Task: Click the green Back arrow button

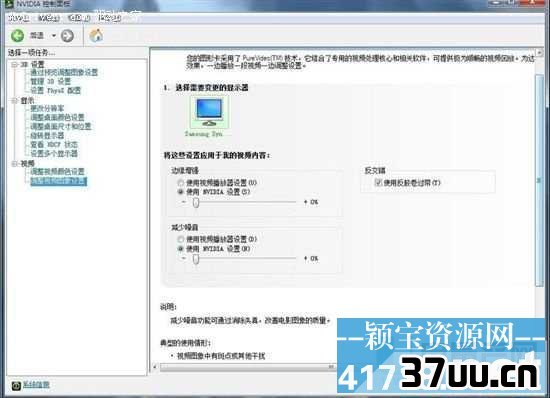Action: coord(17,35)
